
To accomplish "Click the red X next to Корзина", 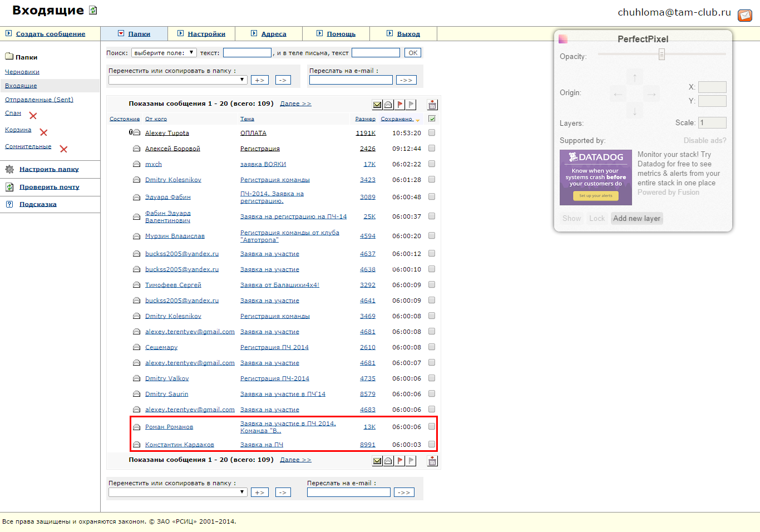I will 43,132.
